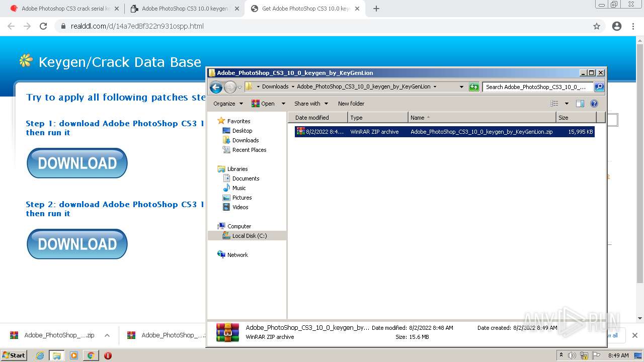
Task: Open Videos library in sidebar
Action: 240,207
